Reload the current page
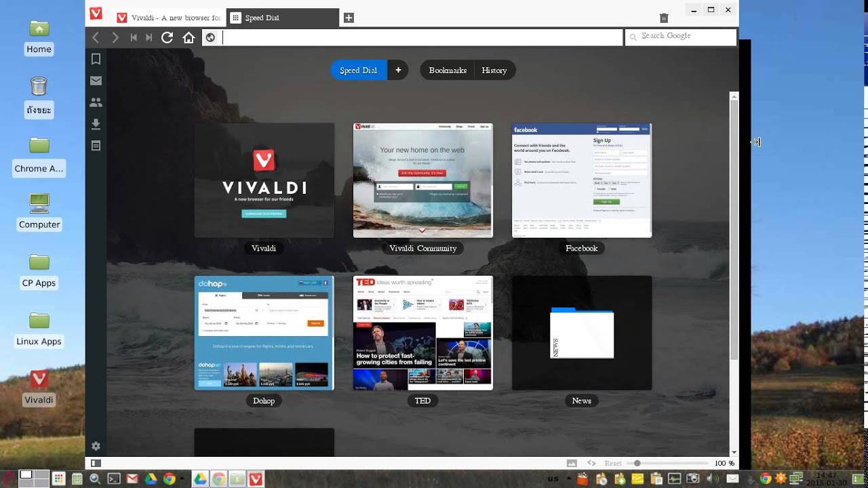The width and height of the screenshot is (868, 488). (167, 38)
